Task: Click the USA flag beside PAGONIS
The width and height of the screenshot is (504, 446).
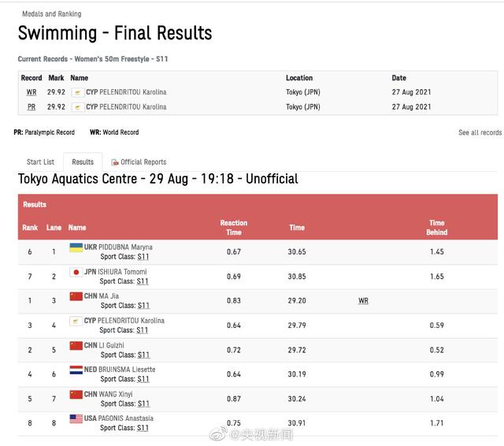Action: pos(76,418)
